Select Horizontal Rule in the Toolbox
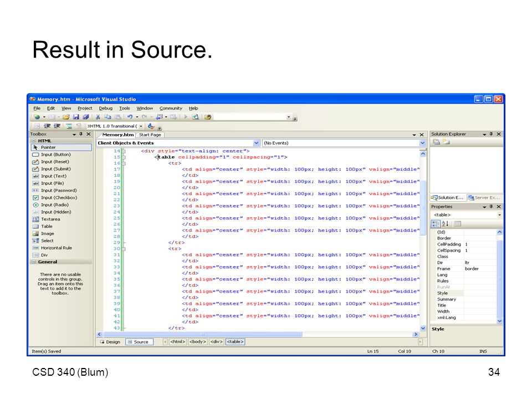This screenshot has width=532, height=399. pos(61,248)
